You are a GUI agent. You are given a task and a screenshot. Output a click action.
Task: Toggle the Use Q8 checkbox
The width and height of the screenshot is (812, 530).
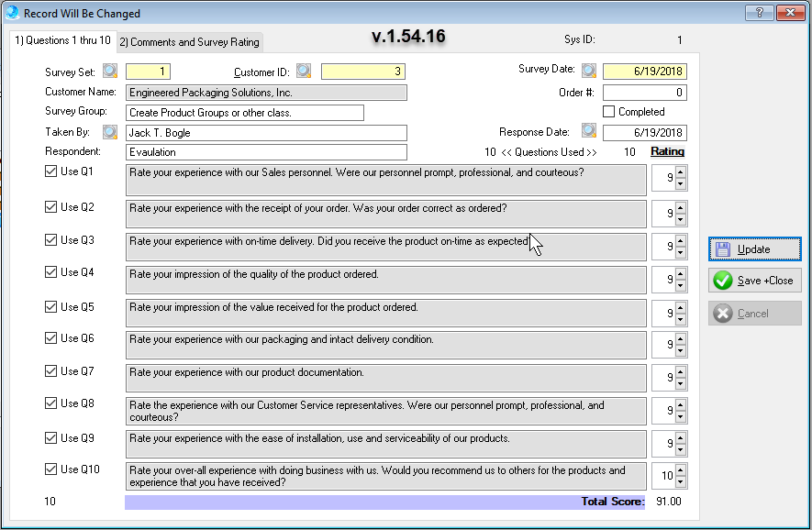pyautogui.click(x=50, y=403)
